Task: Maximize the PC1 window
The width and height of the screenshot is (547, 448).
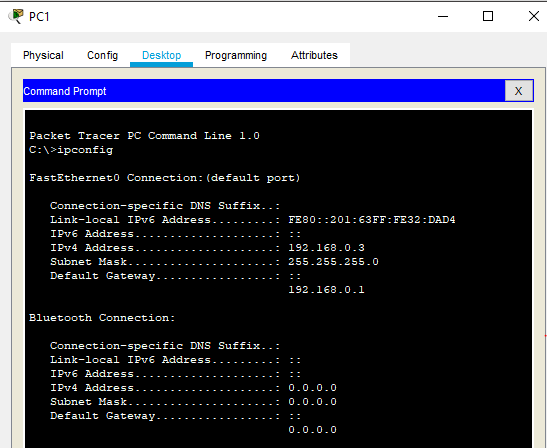Action: click(x=488, y=16)
